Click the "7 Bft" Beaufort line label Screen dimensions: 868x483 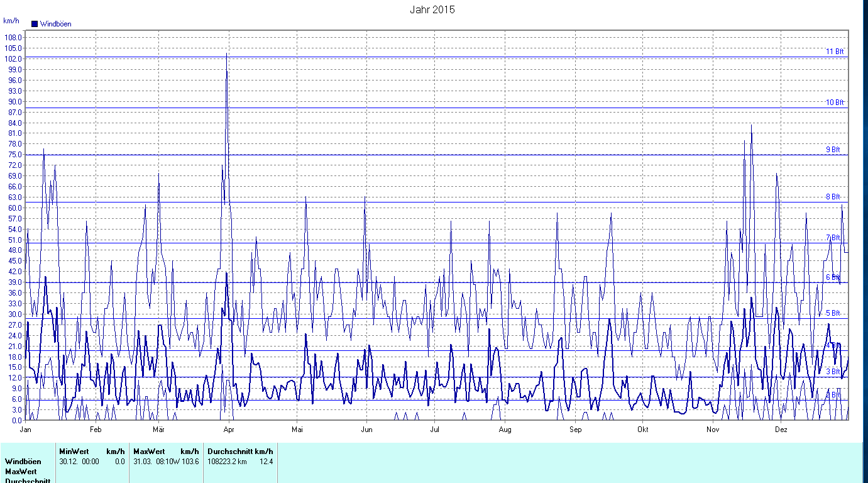coord(833,238)
